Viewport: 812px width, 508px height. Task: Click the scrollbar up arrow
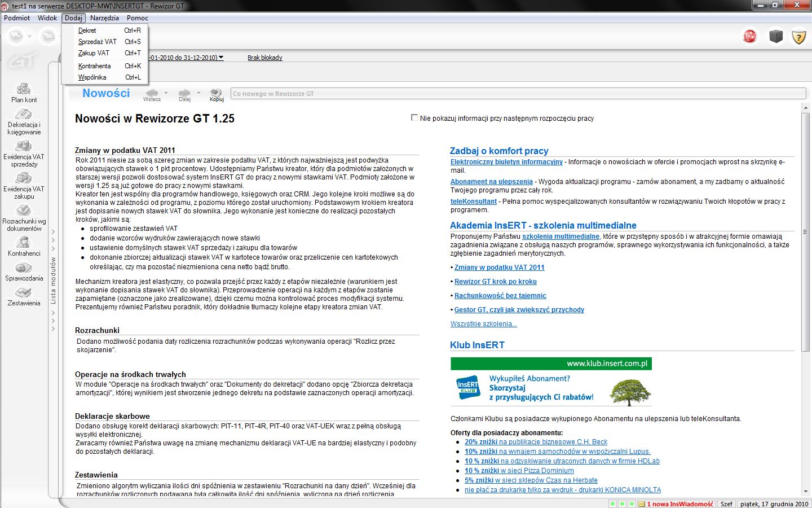tap(805, 108)
